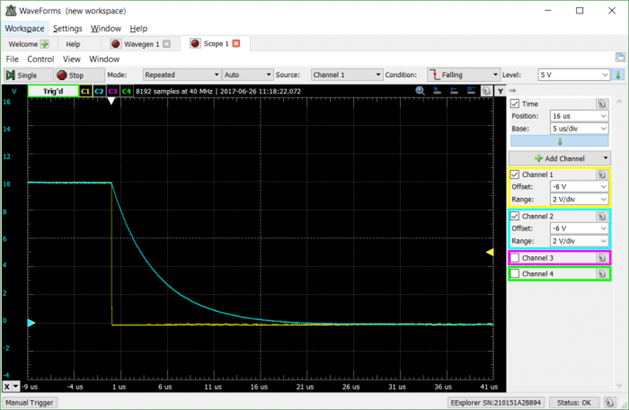Switch to the Wavegen 1 tab
Viewport: 629px width, 410px height.
point(140,44)
